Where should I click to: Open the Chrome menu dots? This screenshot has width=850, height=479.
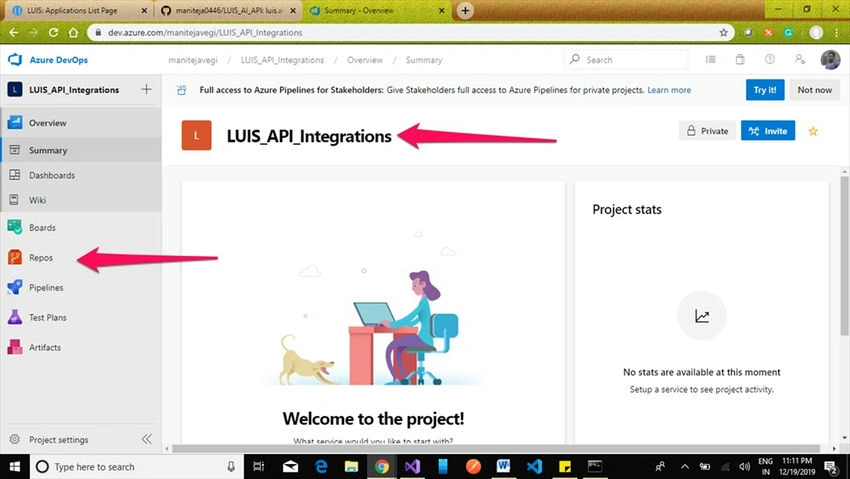click(836, 33)
